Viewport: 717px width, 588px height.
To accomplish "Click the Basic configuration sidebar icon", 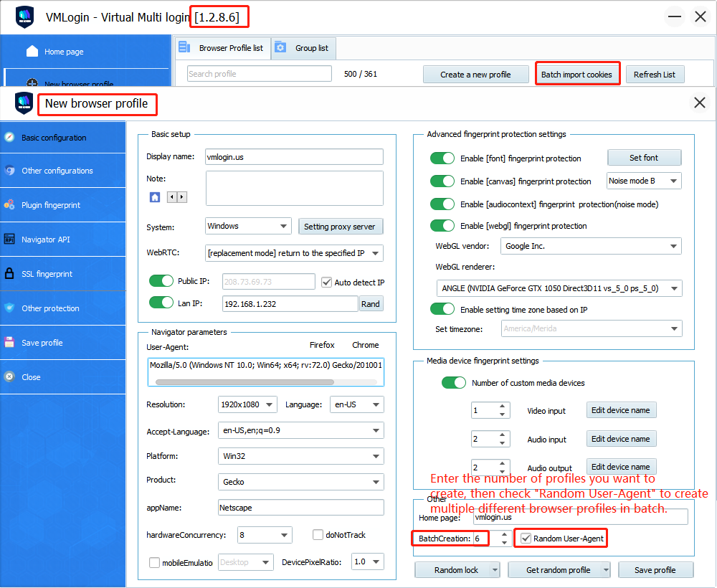I will pos(9,137).
